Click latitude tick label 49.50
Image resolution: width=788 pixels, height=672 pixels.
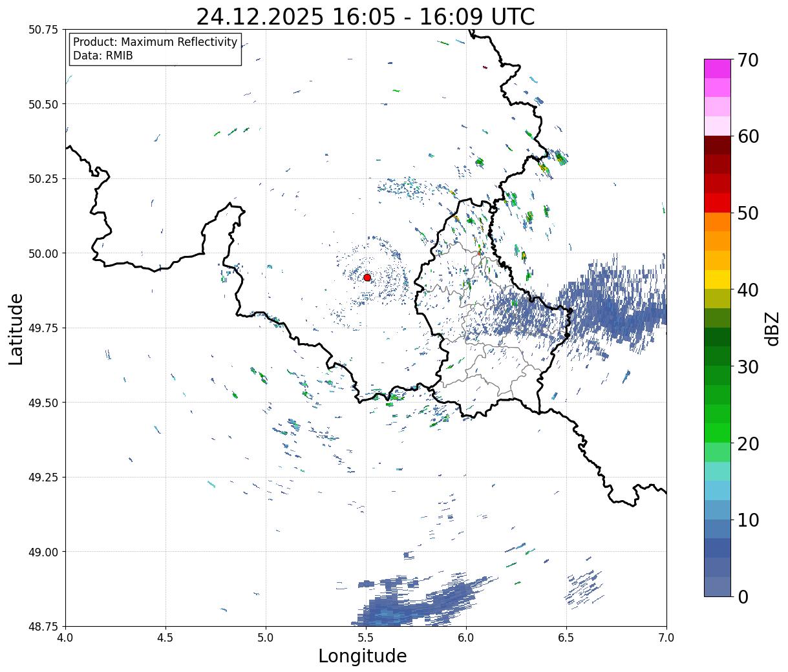43,403
